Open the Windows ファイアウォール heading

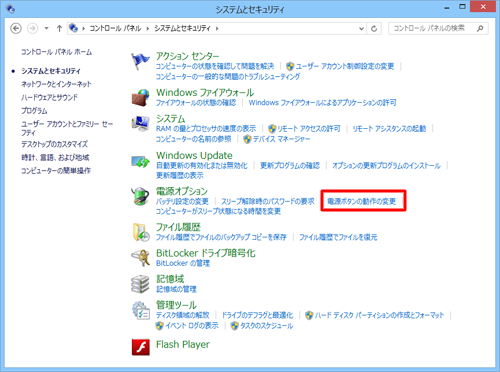[205, 92]
